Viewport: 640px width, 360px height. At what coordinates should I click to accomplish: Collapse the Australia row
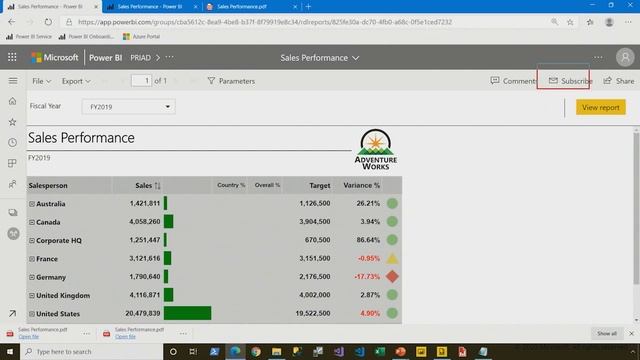coord(31,204)
